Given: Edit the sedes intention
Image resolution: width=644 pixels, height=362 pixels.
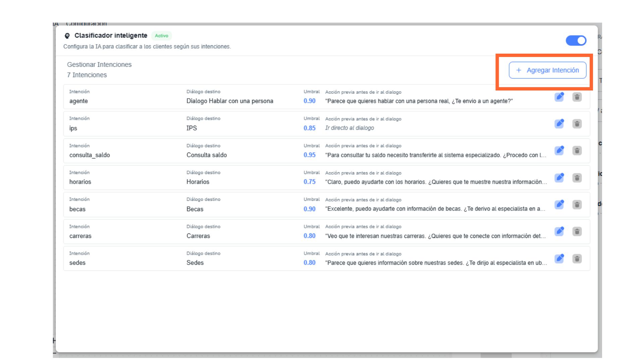Looking at the screenshot, I should 559,258.
